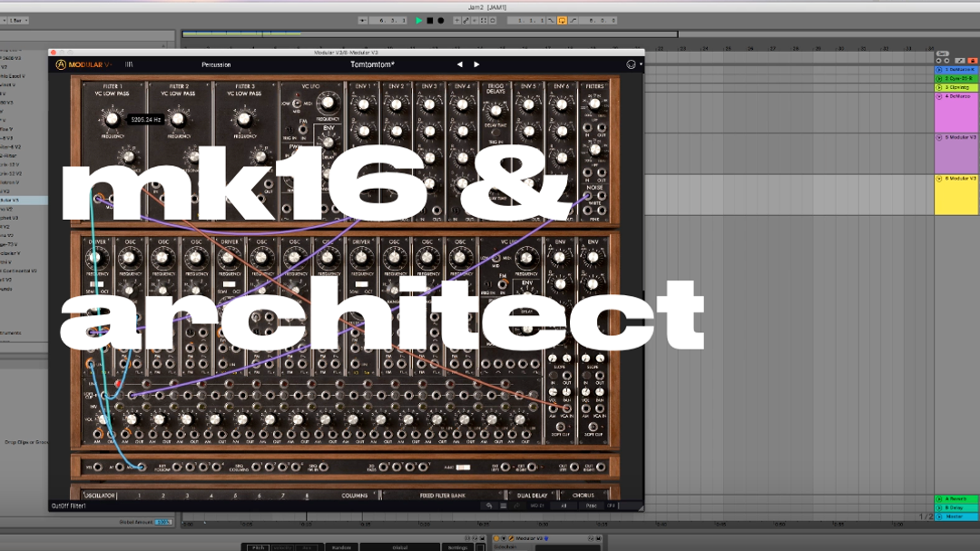This screenshot has height=551, width=980.
Task: Open the Tomtomtom preset name menu
Action: click(372, 64)
